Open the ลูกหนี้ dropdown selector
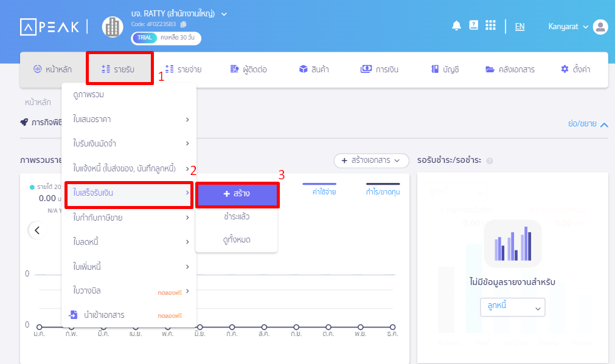615x364 pixels. (x=512, y=307)
